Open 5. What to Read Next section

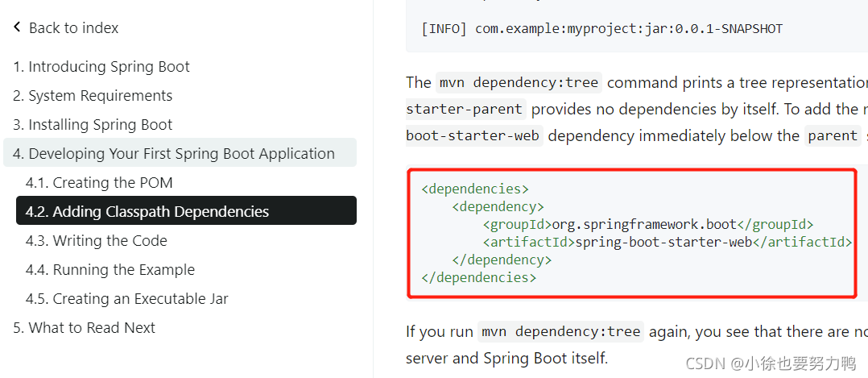click(x=84, y=327)
